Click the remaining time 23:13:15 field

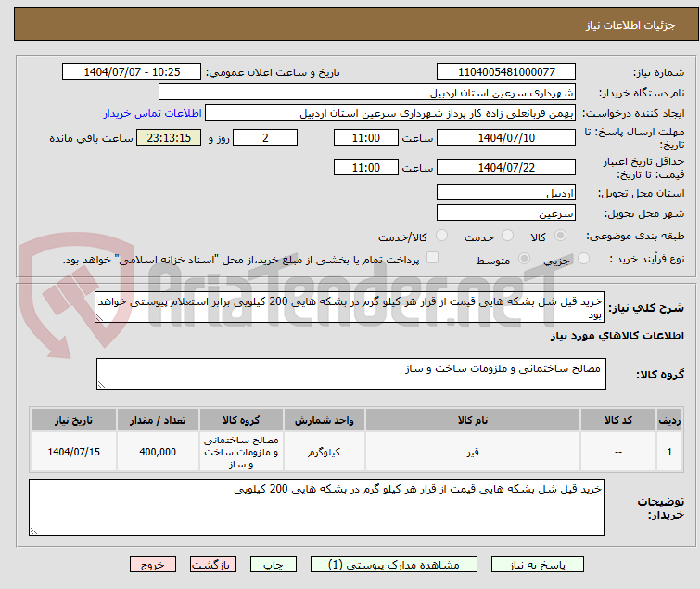click(169, 137)
